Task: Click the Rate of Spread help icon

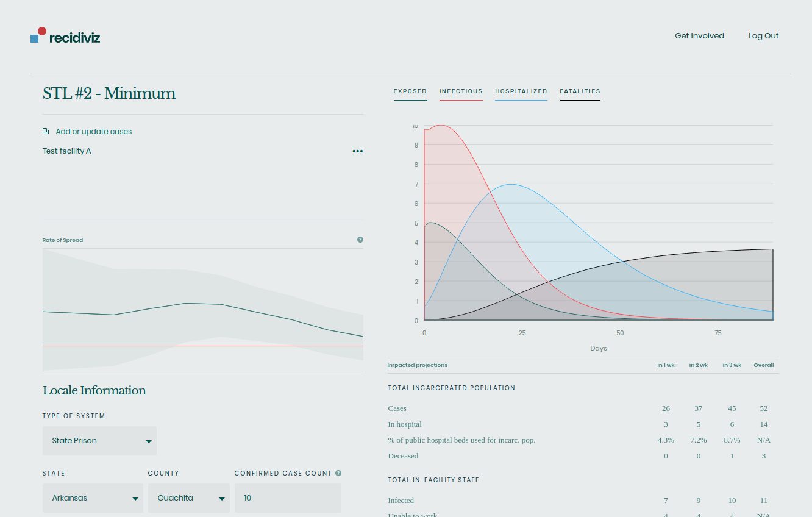Action: [360, 240]
